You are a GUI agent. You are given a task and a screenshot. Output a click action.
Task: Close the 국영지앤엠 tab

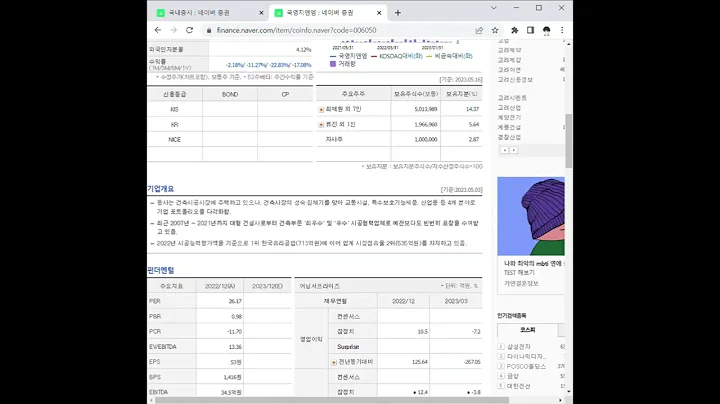pos(379,13)
